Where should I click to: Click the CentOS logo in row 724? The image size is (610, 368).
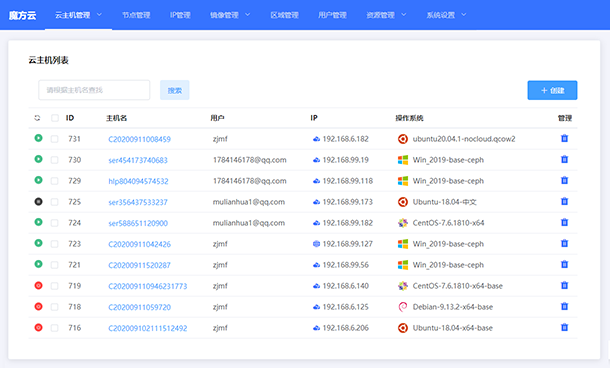coord(403,223)
